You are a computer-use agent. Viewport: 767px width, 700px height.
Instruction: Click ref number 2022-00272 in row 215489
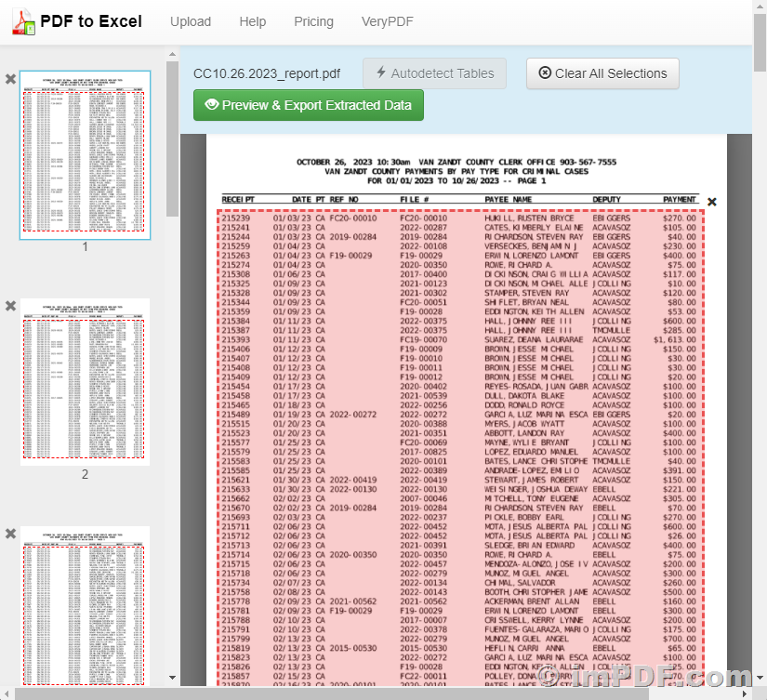pyautogui.click(x=353, y=415)
